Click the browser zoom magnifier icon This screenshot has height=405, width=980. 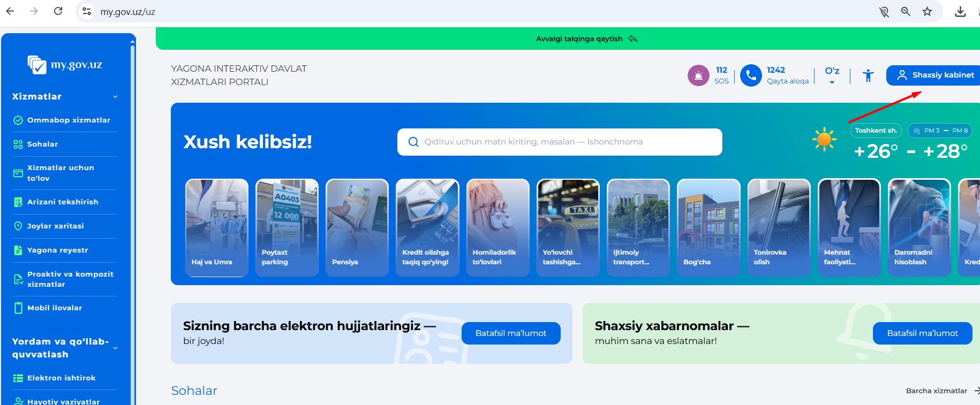click(x=906, y=11)
